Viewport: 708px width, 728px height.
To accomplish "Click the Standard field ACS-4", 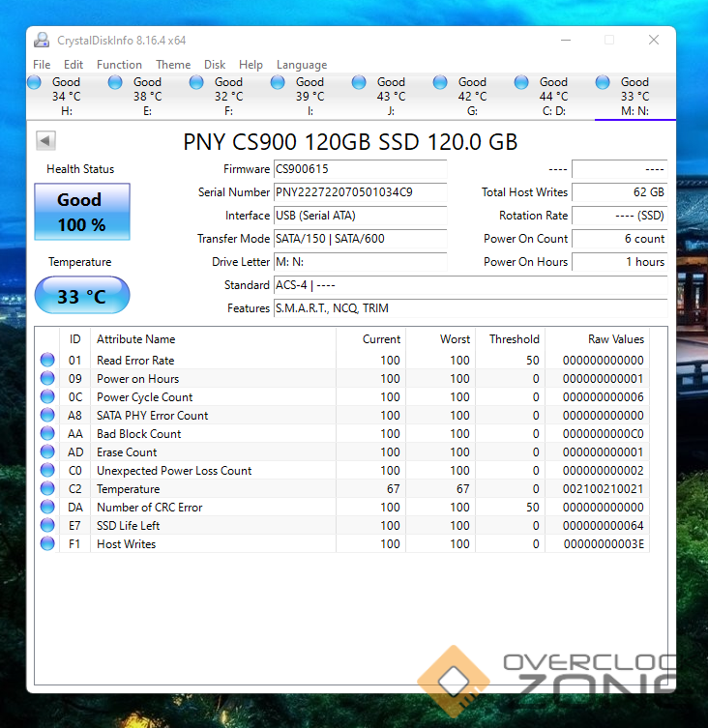I will tap(471, 285).
